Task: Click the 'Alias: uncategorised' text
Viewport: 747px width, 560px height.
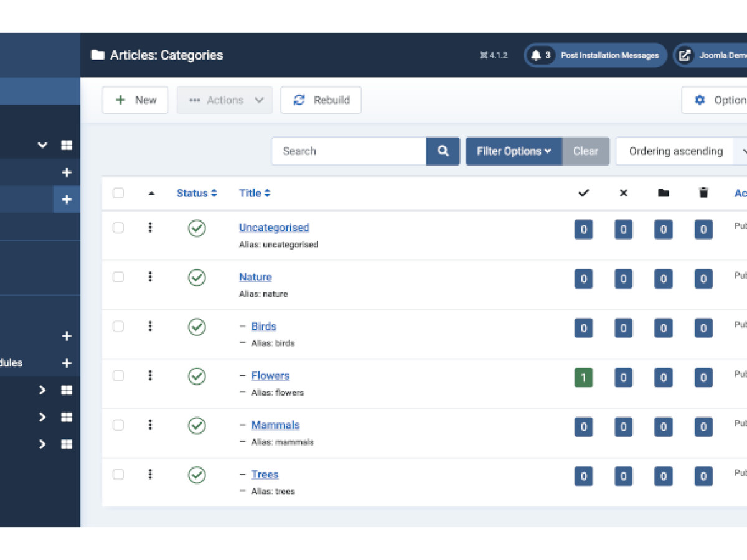Action: pyautogui.click(x=278, y=245)
